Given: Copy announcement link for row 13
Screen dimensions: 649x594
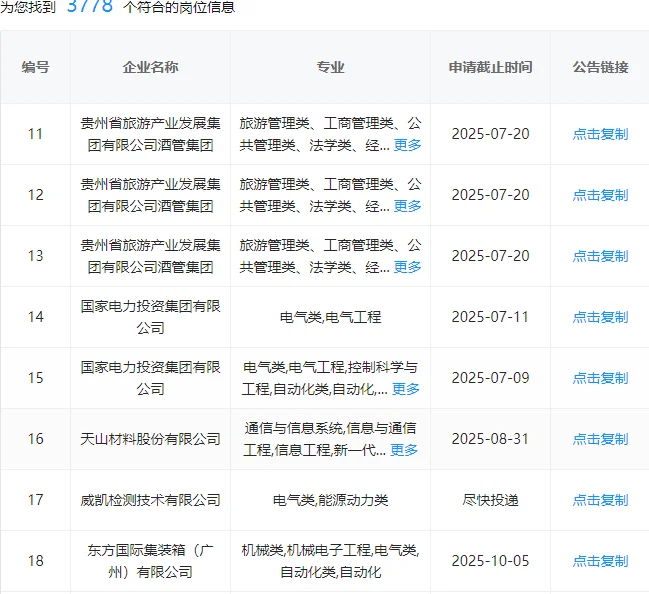Looking at the screenshot, I should [x=600, y=256].
